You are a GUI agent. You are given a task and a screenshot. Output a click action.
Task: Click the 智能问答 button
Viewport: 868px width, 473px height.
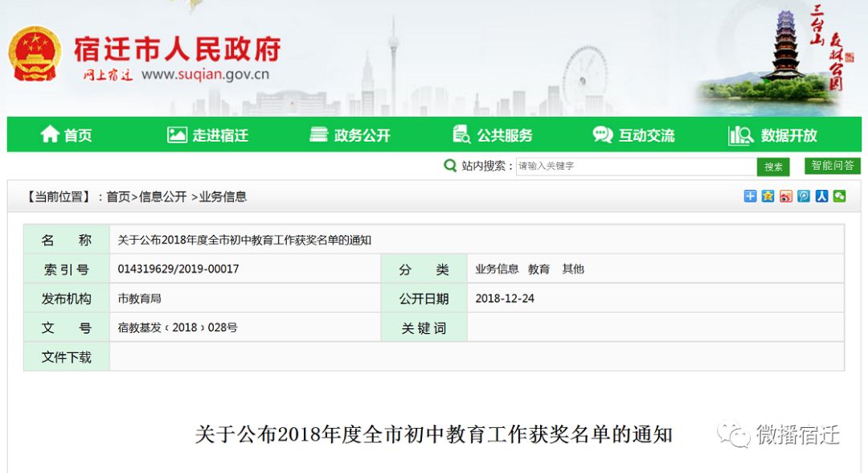833,166
